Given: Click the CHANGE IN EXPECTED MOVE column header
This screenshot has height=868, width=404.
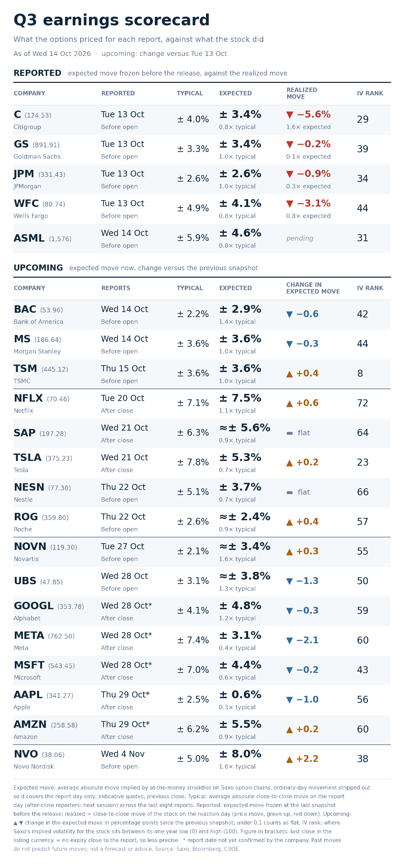Looking at the screenshot, I should point(313,288).
